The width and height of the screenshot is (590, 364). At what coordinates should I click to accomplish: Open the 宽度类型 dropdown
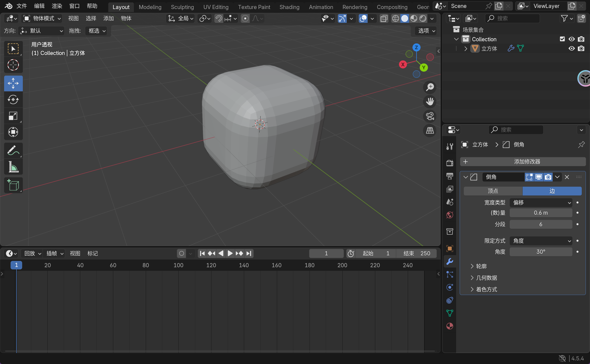[x=541, y=203]
